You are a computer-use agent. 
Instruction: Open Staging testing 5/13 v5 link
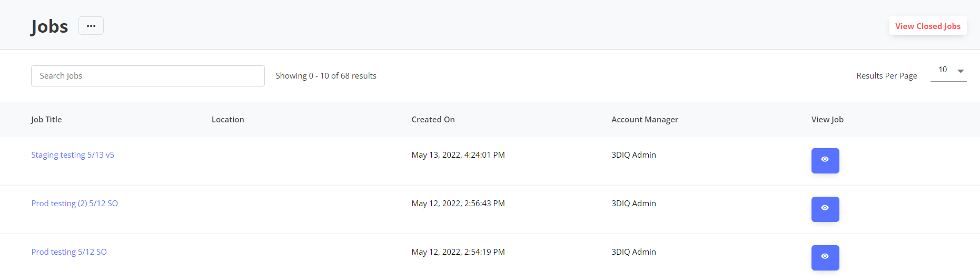coord(73,155)
